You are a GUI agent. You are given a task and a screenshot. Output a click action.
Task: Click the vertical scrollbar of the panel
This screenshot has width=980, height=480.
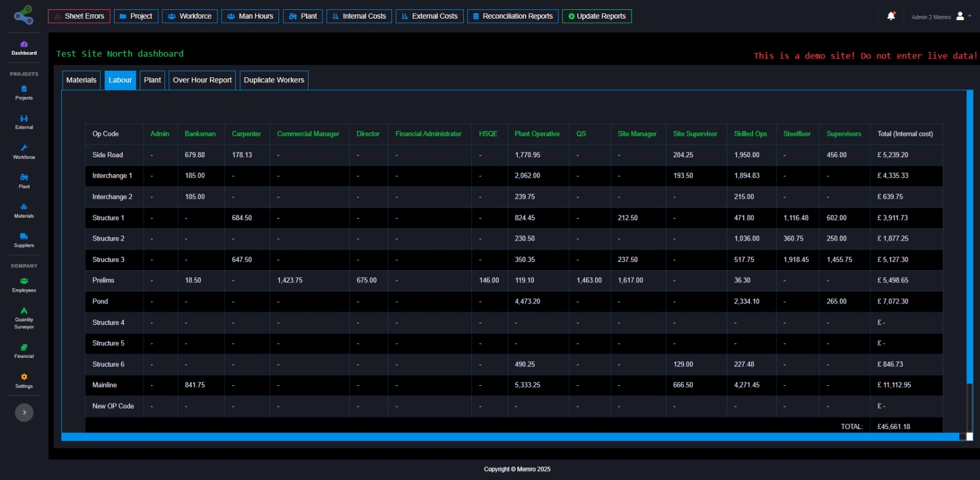pyautogui.click(x=970, y=236)
